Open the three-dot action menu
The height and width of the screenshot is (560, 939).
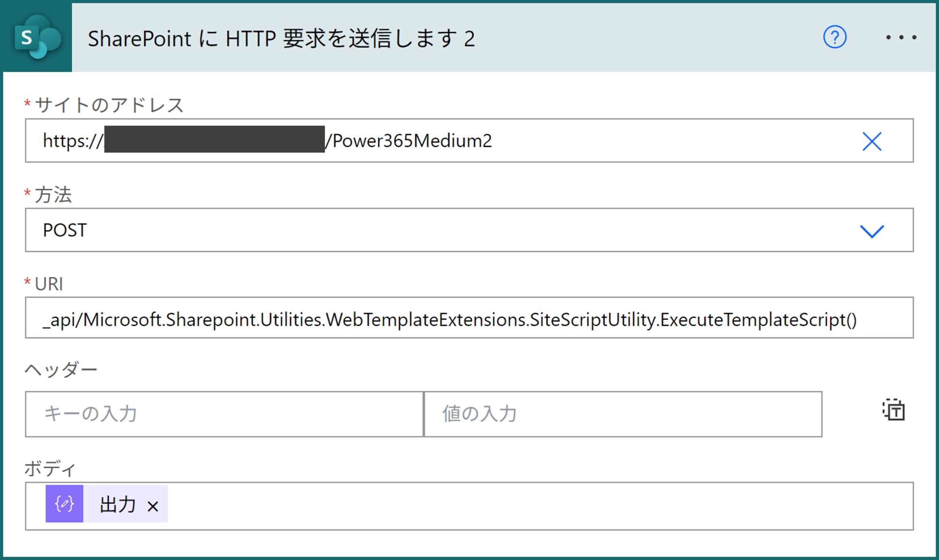(901, 37)
